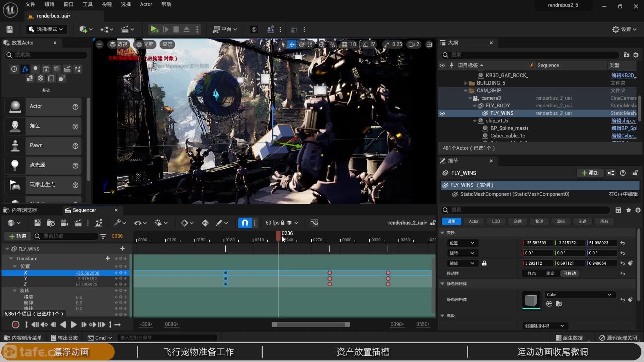The width and height of the screenshot is (644, 362).
Task: Set mobility to 可移动
Action: 569,273
